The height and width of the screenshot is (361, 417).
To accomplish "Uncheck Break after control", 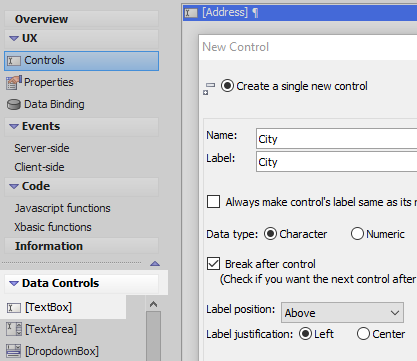I will click(213, 263).
